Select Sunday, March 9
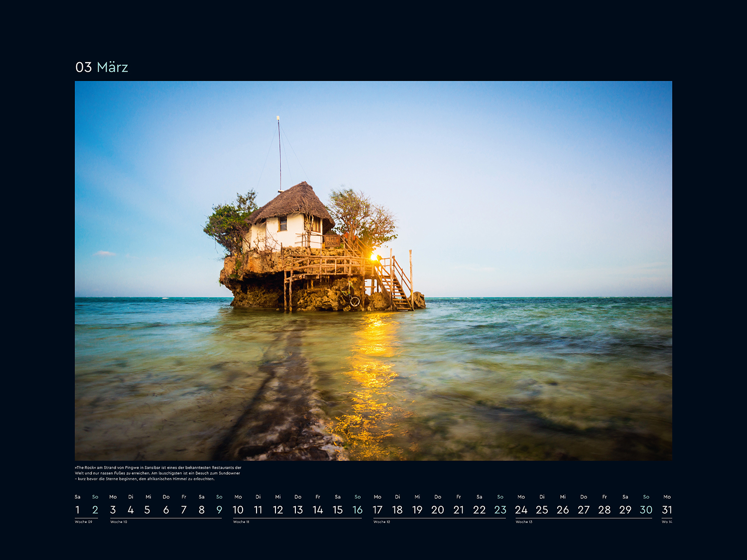The width and height of the screenshot is (747, 560). (x=219, y=510)
